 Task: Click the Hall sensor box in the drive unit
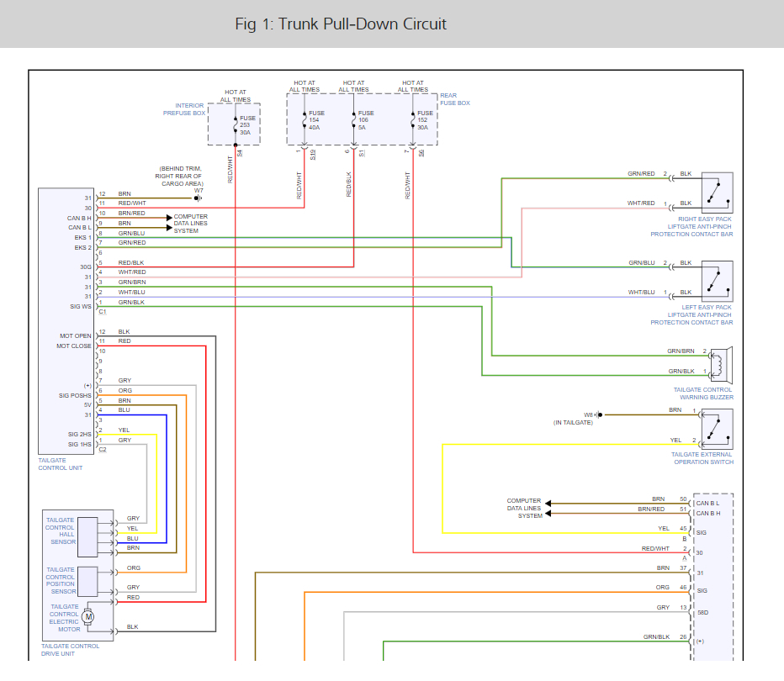click(x=88, y=537)
